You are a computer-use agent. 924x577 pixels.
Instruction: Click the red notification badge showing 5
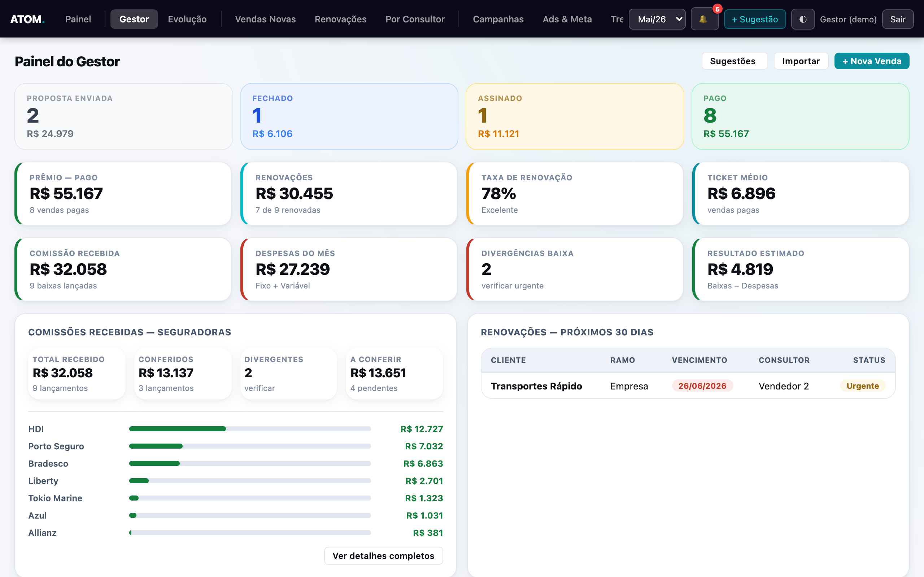[x=717, y=9]
